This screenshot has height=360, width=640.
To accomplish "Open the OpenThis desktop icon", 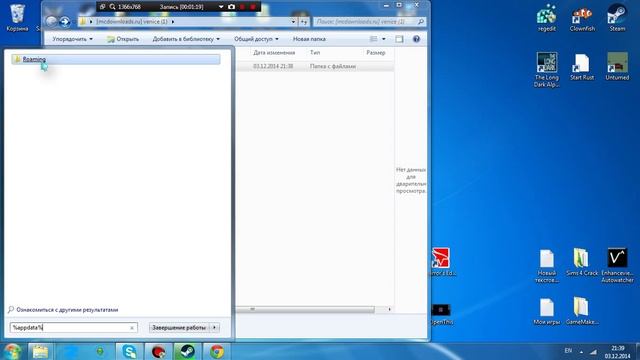I will point(442,313).
